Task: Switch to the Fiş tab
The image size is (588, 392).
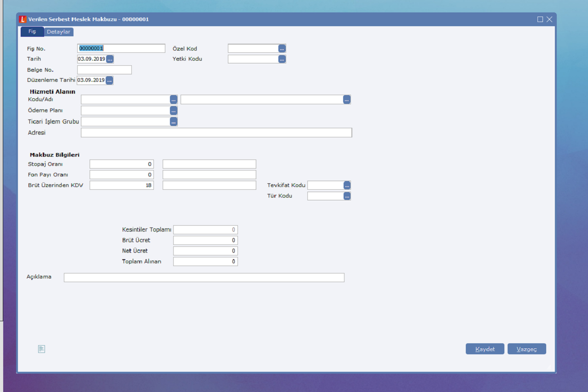Action: (32, 32)
